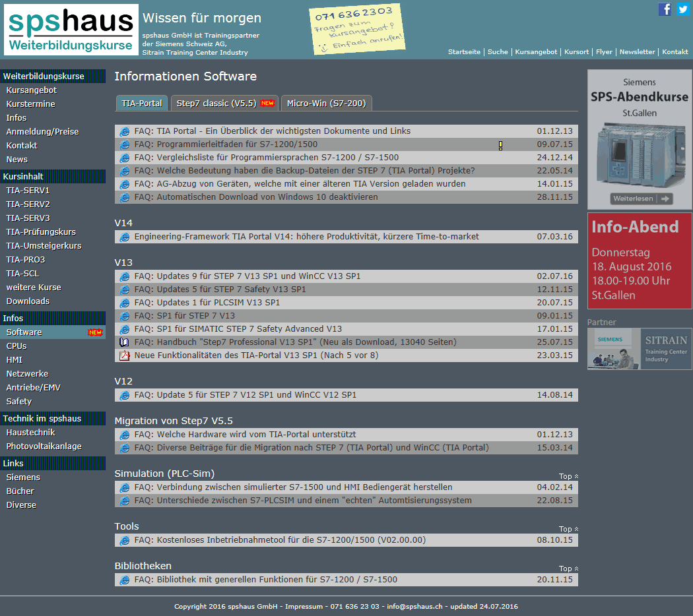Open Flyer in top navigation
The height and width of the screenshot is (616, 693).
(604, 51)
